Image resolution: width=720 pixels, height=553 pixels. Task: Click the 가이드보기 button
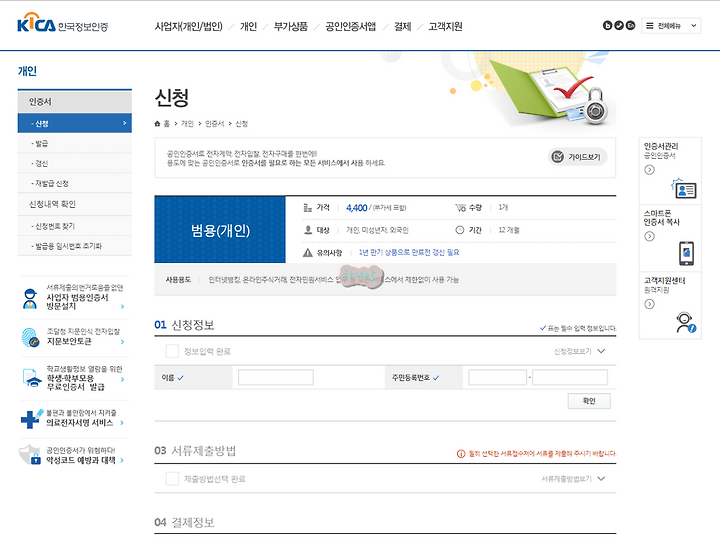578,157
